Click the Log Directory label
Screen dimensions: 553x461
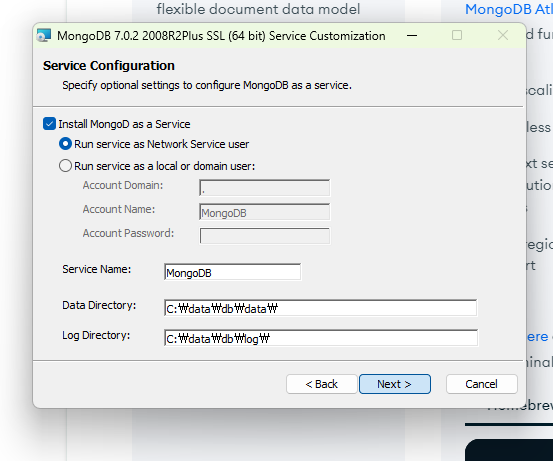(x=96, y=335)
